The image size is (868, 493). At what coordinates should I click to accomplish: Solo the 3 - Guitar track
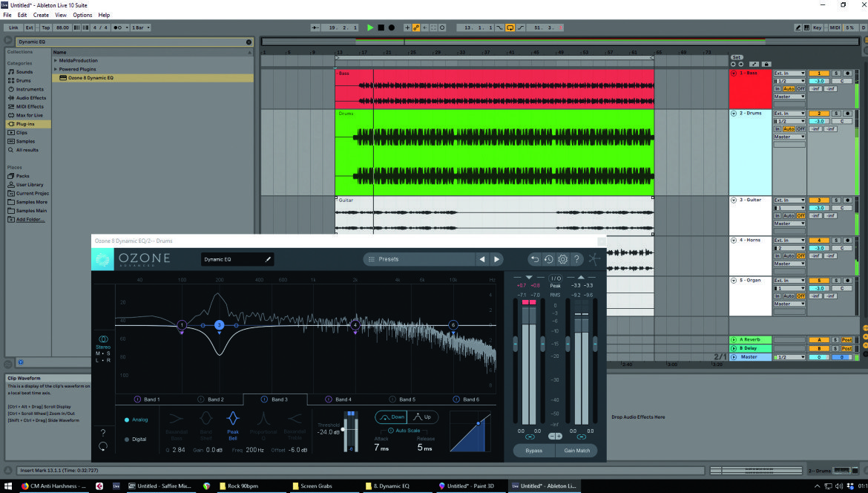(x=836, y=200)
